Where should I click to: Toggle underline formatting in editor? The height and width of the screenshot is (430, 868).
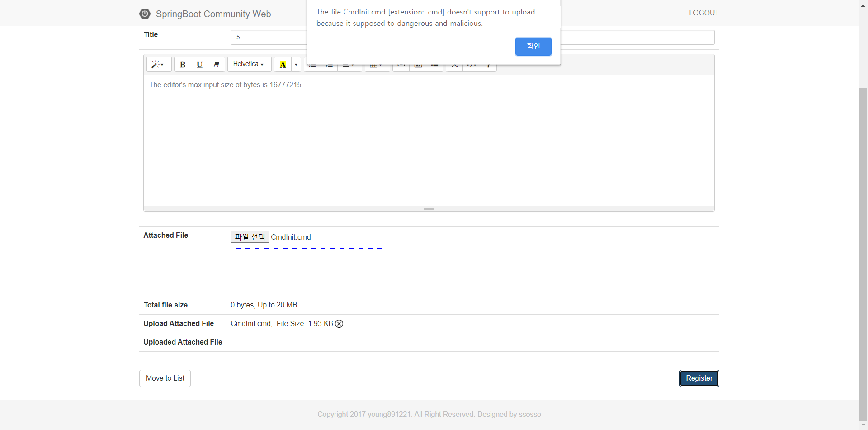tap(199, 65)
